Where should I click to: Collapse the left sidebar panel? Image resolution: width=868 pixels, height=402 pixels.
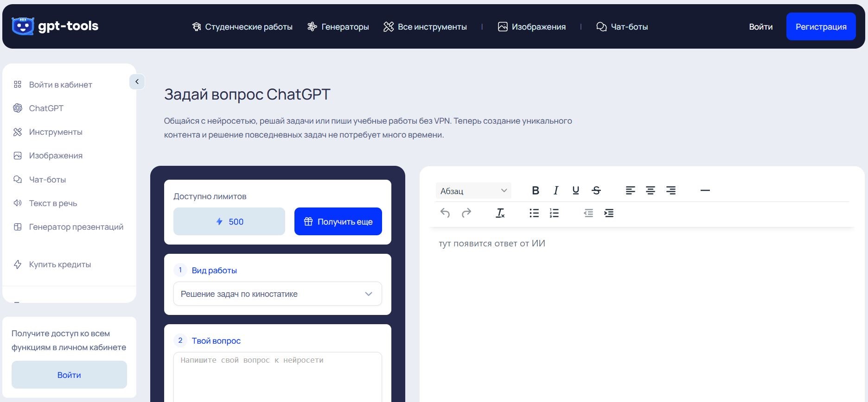click(x=137, y=82)
